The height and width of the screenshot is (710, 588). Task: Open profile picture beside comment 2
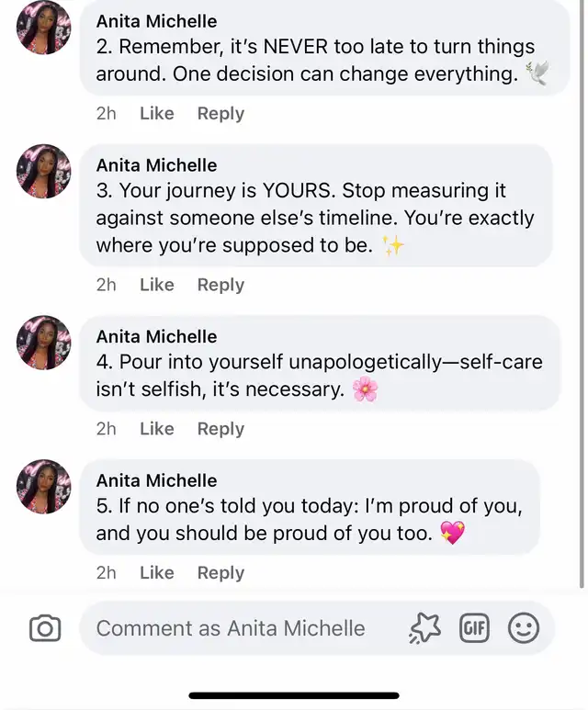coord(43,28)
